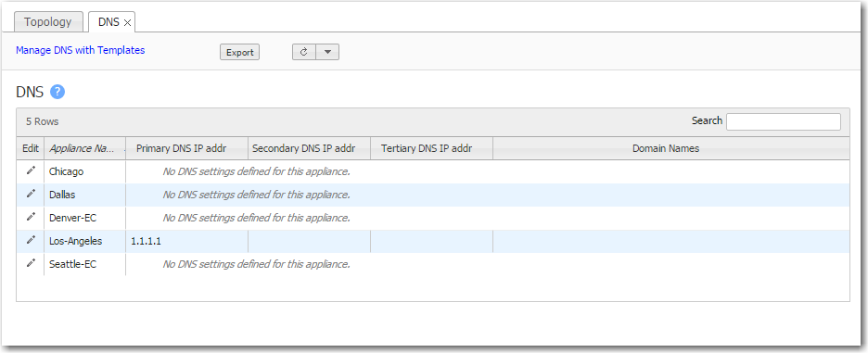Select the Dallas appliance name cell
The width and height of the screenshot is (868, 353).
[84, 195]
